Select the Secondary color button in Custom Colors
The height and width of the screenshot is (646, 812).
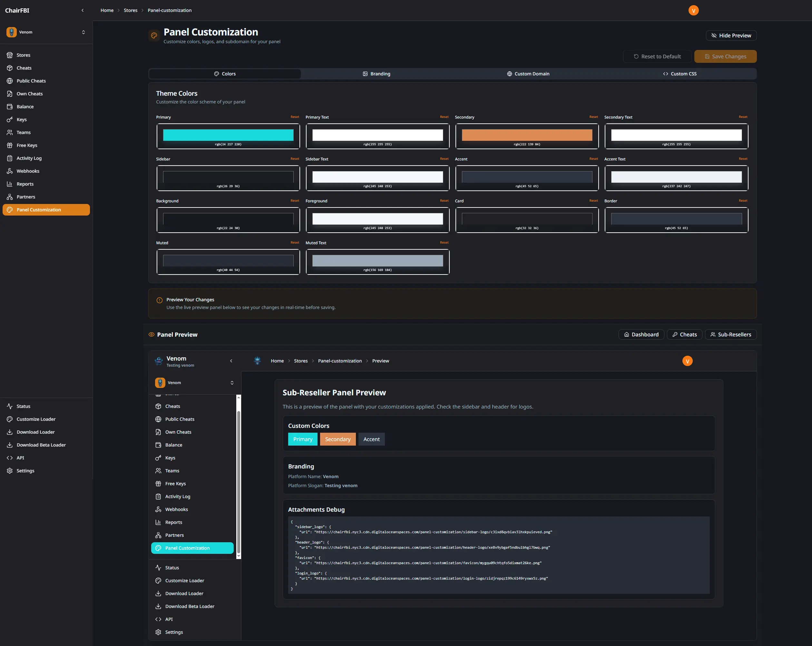tap(338, 439)
